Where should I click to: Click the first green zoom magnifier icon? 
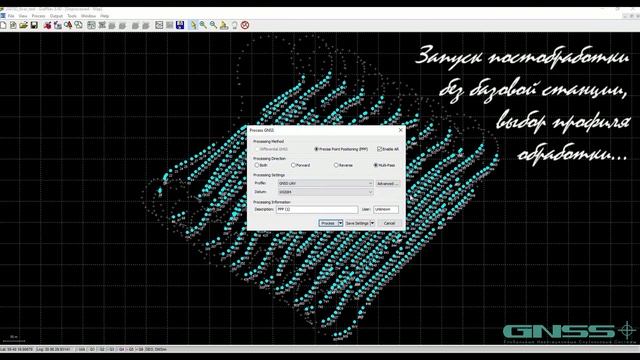[203, 25]
